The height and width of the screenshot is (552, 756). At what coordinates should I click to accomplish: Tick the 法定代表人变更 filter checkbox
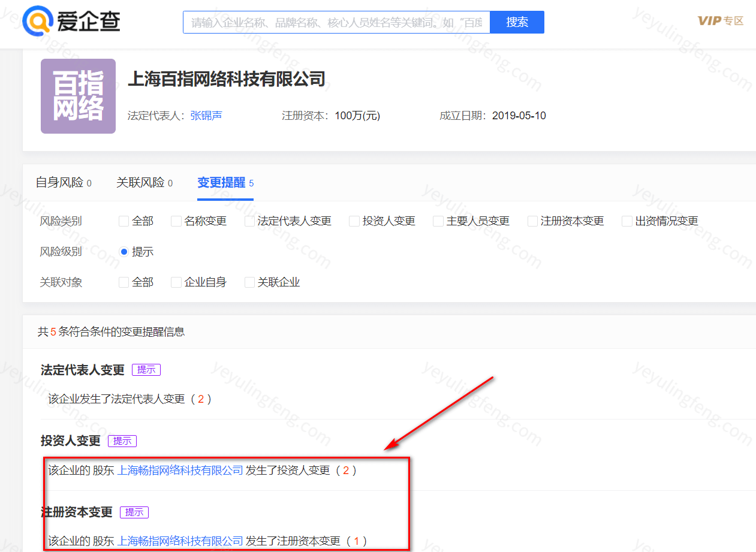point(250,221)
